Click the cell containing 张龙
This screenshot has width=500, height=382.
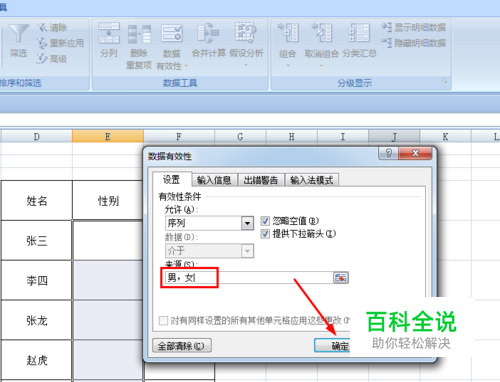(x=37, y=320)
